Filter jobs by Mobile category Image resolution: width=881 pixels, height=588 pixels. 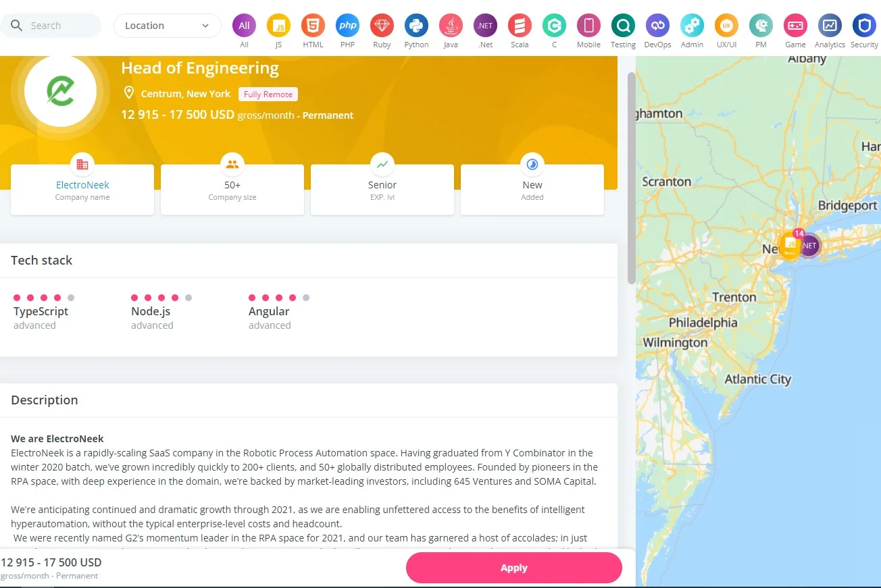pyautogui.click(x=588, y=26)
